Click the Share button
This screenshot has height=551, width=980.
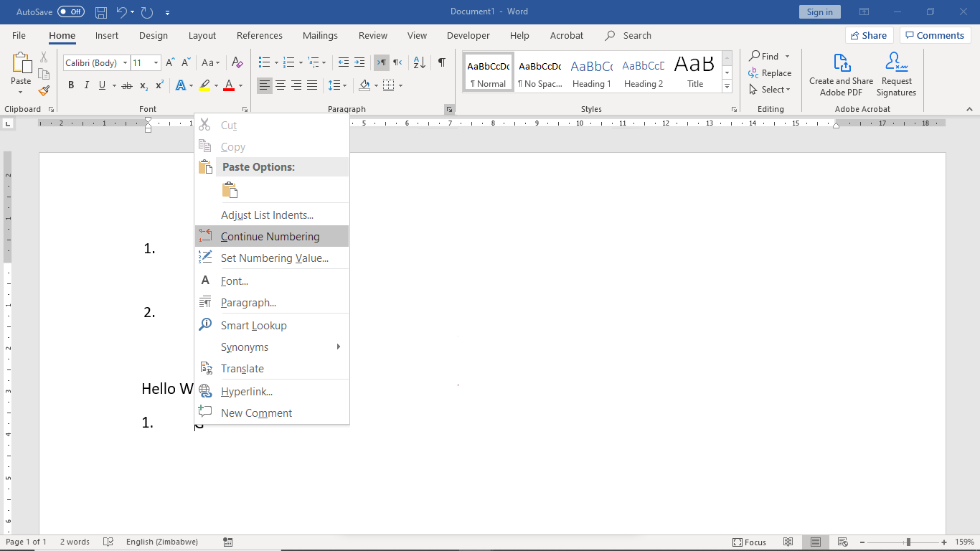tap(869, 35)
